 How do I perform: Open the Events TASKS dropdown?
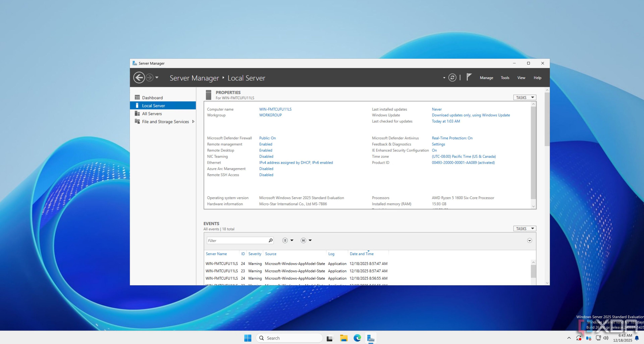pyautogui.click(x=524, y=229)
